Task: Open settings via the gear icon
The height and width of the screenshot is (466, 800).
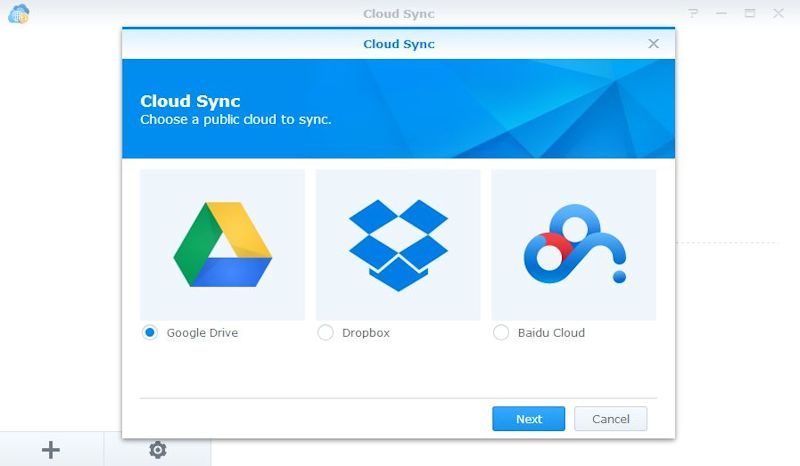Action: pos(158,450)
